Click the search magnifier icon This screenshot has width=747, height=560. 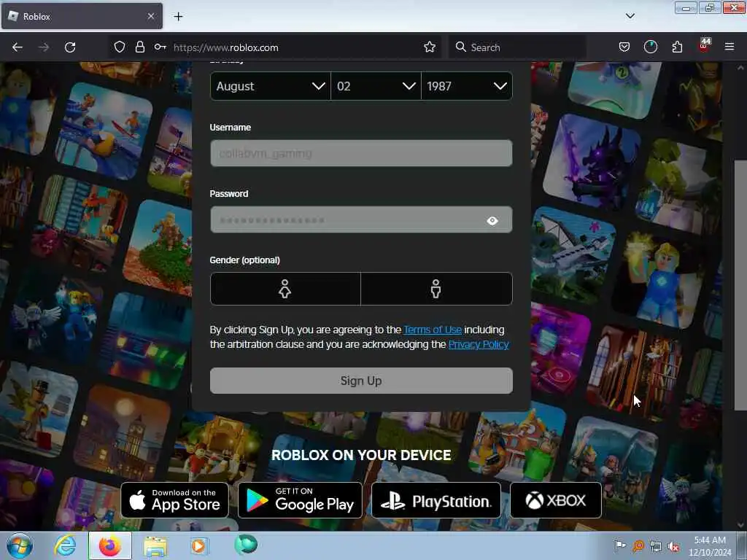coord(461,47)
